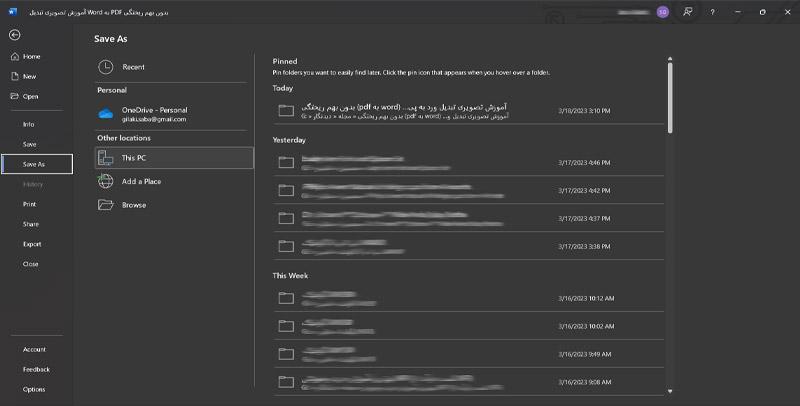This screenshot has width=800, height=406.
Task: Click the vertical scrollbar of folder list
Action: tap(669, 95)
